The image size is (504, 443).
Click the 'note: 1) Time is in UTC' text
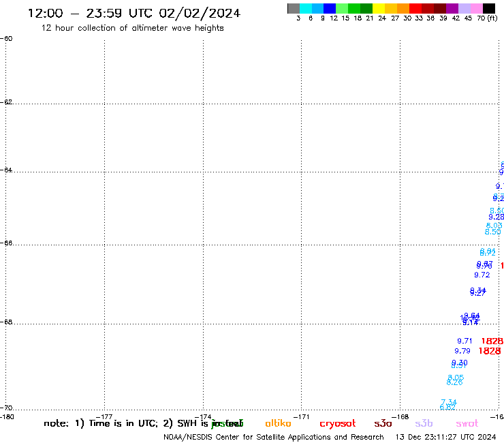coord(101,423)
